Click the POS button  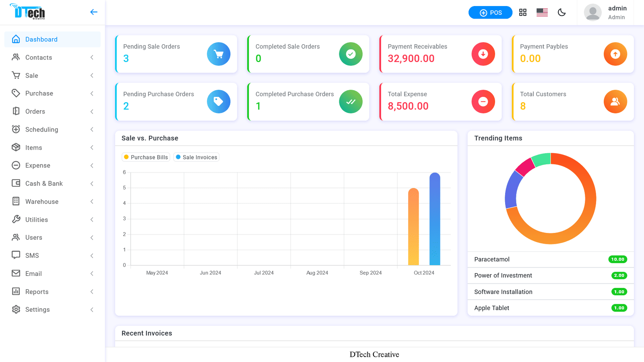tap(490, 12)
